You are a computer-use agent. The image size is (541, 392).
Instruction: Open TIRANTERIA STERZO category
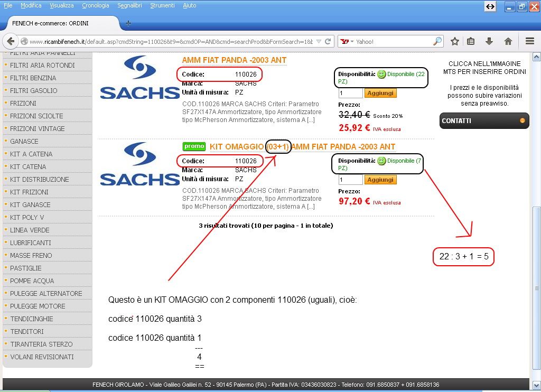click(x=41, y=344)
